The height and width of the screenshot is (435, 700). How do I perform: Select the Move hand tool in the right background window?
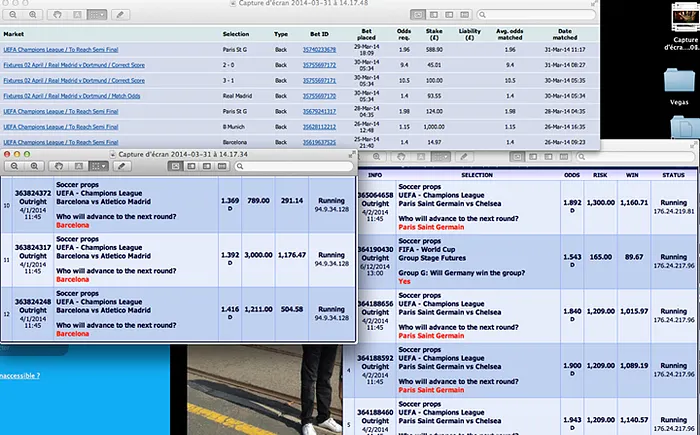(401, 157)
